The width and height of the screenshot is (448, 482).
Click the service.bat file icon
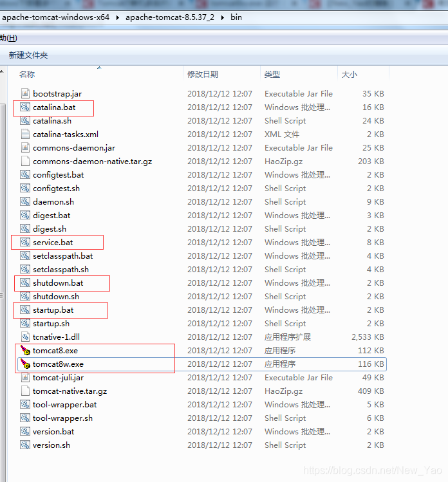tap(25, 242)
